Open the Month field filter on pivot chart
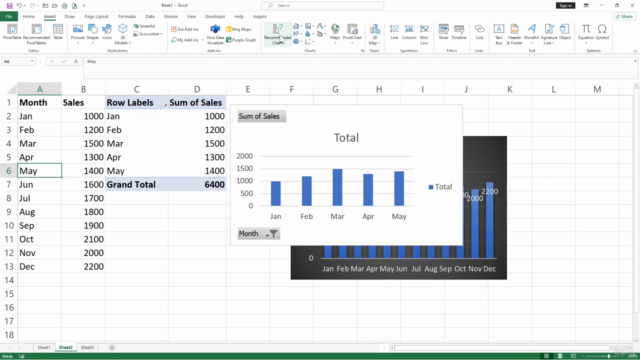 click(258, 234)
